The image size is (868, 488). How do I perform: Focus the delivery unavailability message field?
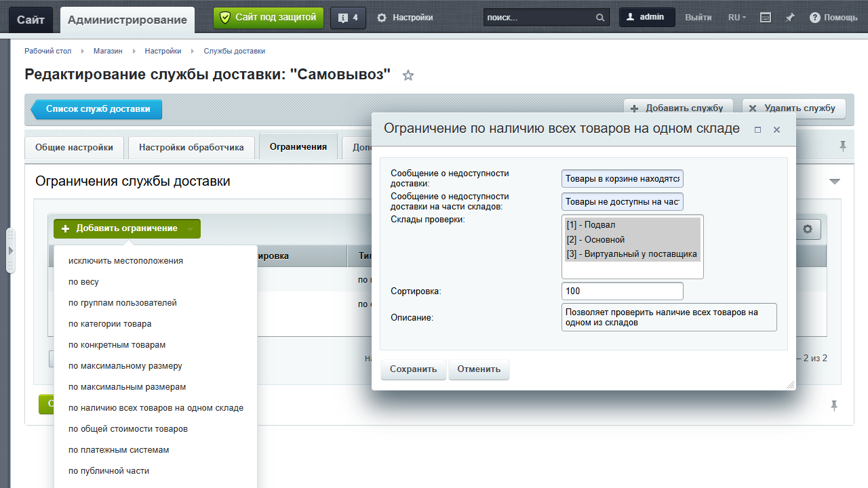(623, 179)
